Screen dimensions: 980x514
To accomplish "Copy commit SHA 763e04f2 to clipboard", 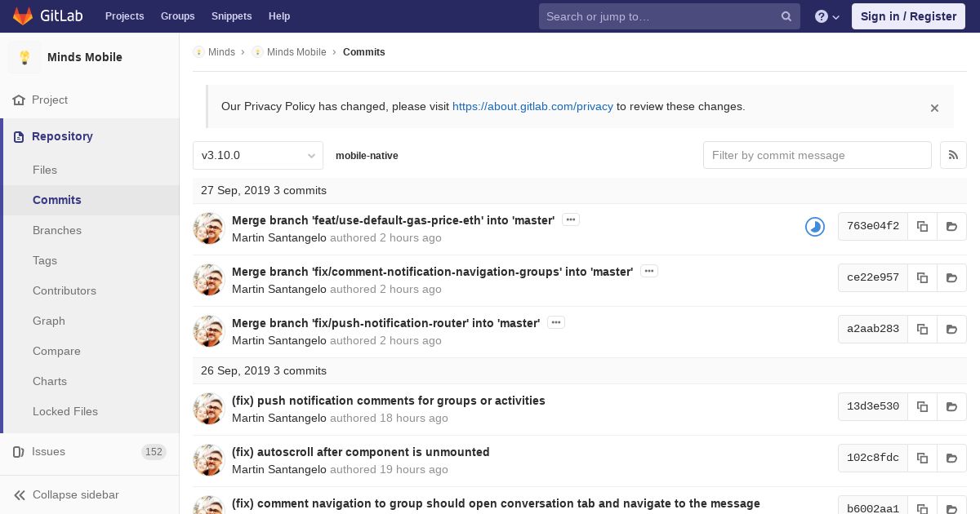I will point(922,226).
